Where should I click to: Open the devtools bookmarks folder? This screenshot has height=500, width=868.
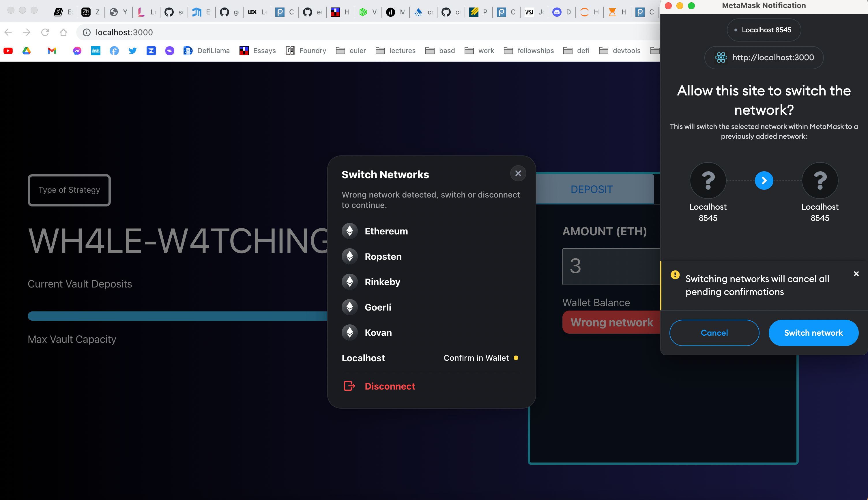[620, 51]
